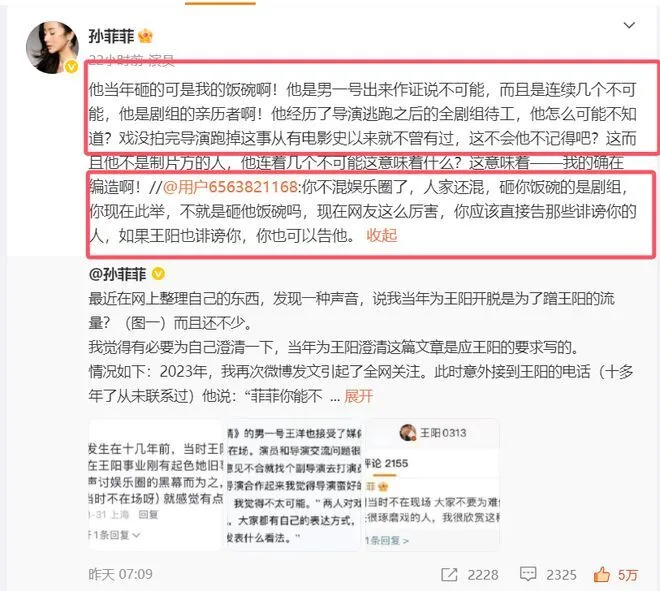This screenshot has width=660, height=591.
Task: Click the comment bubble icon
Action: [528, 574]
